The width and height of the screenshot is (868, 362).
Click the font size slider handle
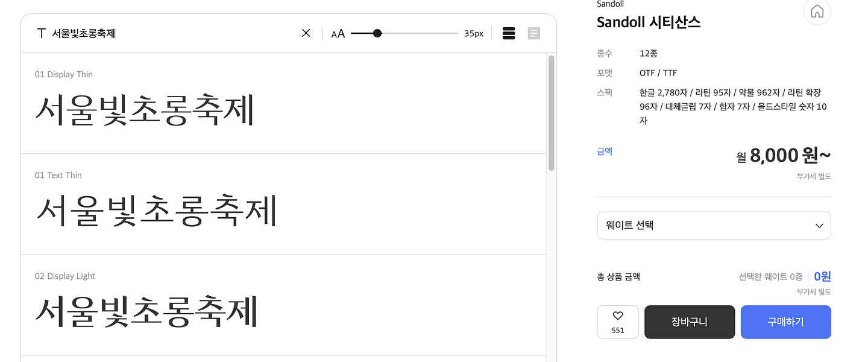tap(377, 33)
